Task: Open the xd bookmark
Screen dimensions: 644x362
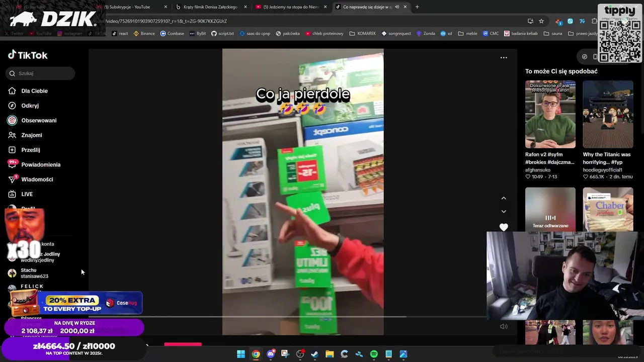Action: (446, 34)
